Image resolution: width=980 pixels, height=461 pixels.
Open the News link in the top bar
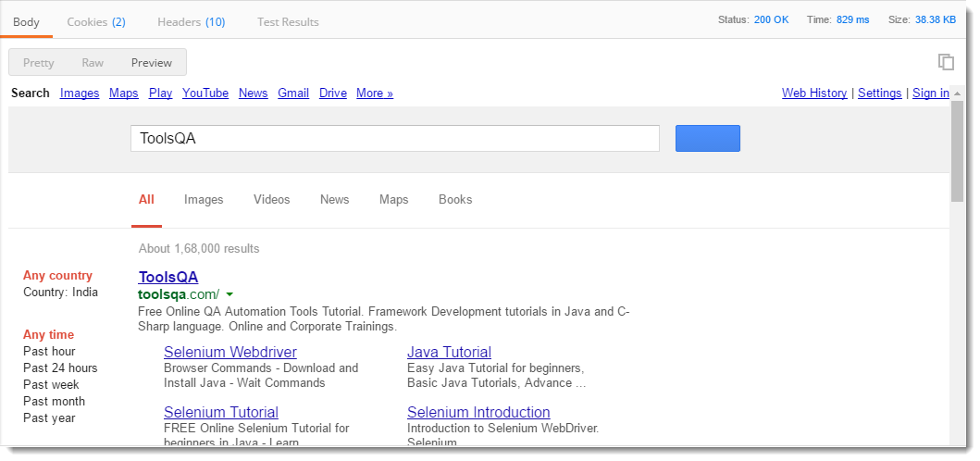point(254,93)
